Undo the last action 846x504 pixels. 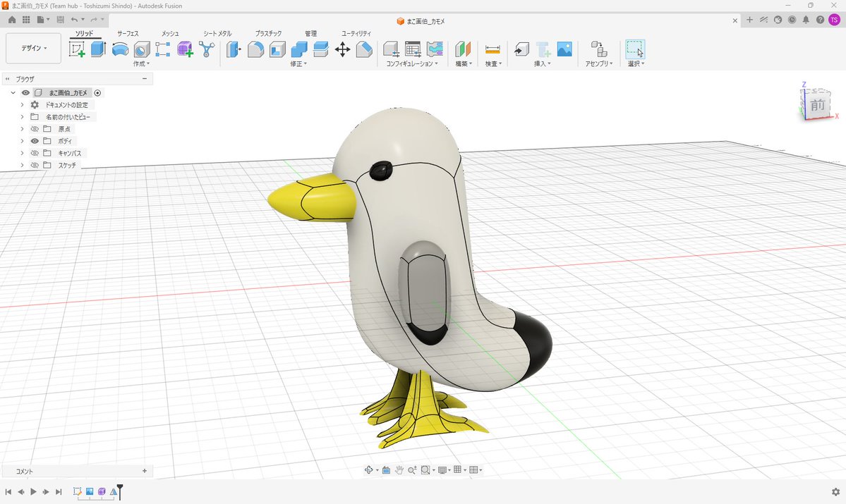coord(75,20)
